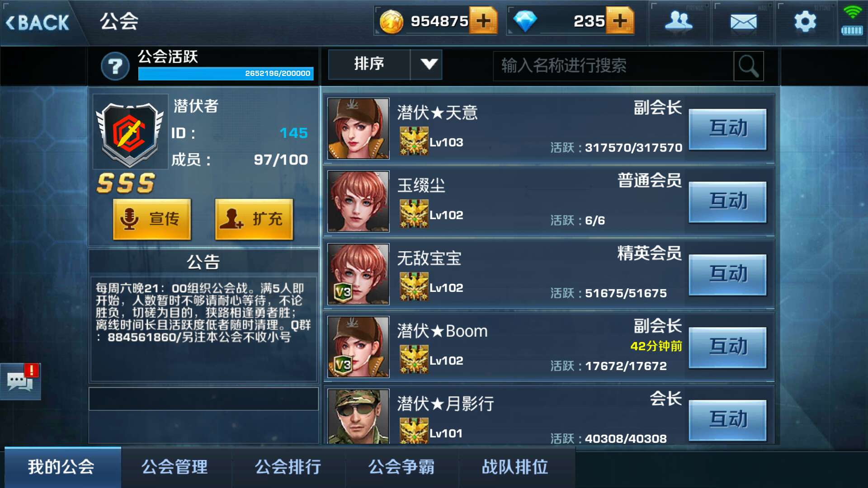Click 互动 for 潜伏★天意
Viewport: 868px width, 488px height.
click(727, 129)
